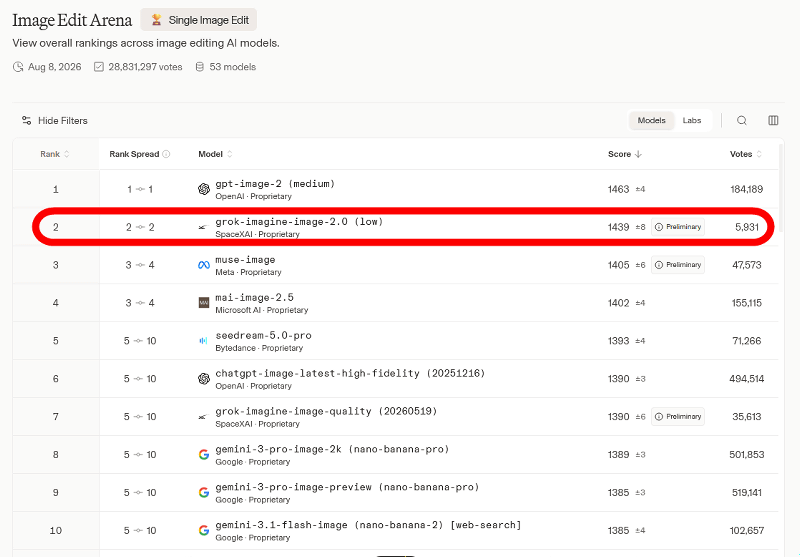Image resolution: width=800 pixels, height=557 pixels.
Task: Click the Meta logo beside muse-image
Action: coord(204,265)
